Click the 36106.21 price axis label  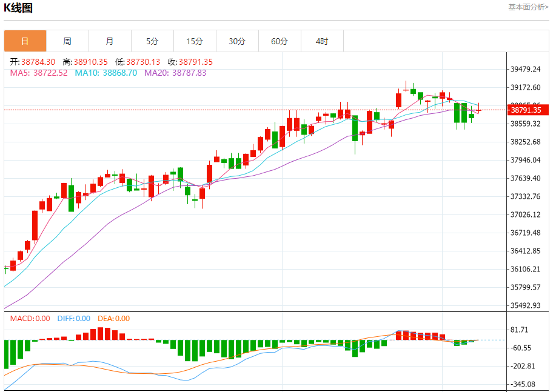526,269
